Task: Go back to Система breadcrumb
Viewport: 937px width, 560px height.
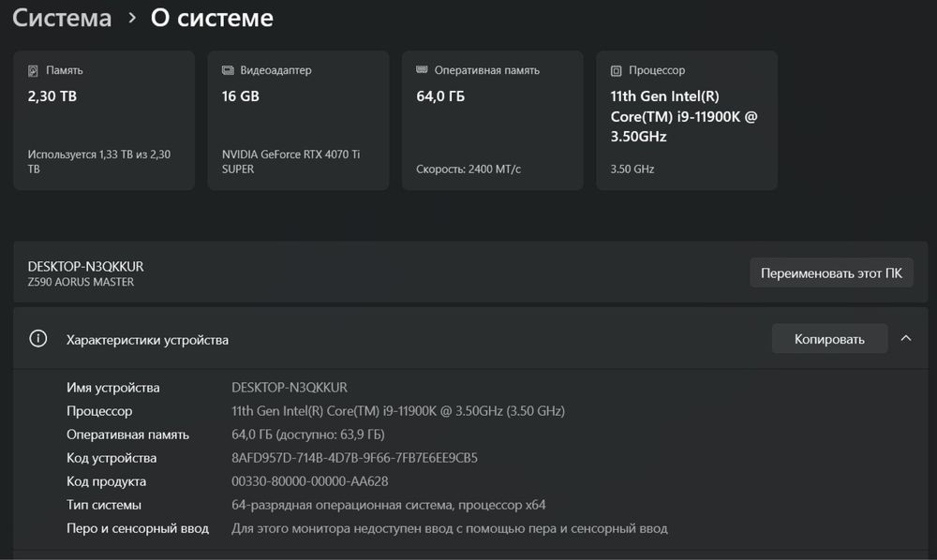Action: [x=62, y=18]
